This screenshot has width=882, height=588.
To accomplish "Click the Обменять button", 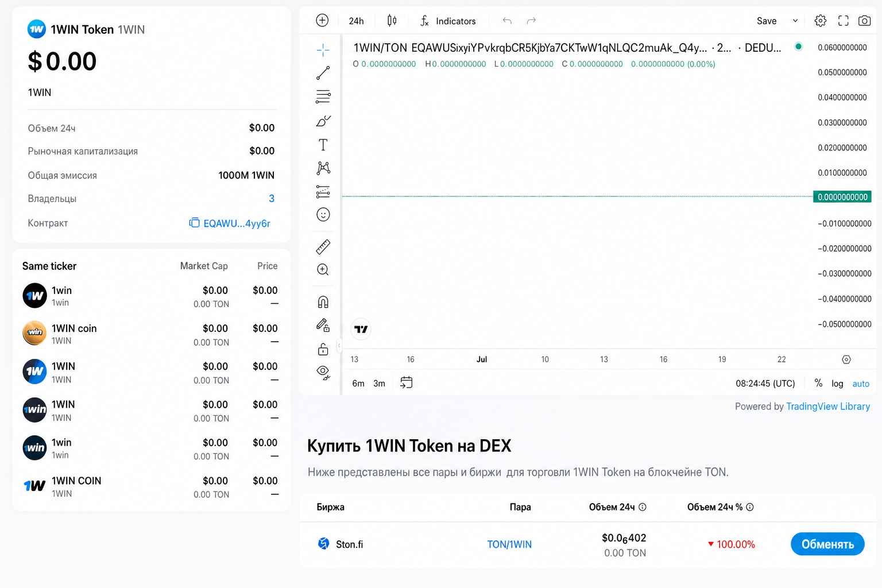I will (827, 544).
